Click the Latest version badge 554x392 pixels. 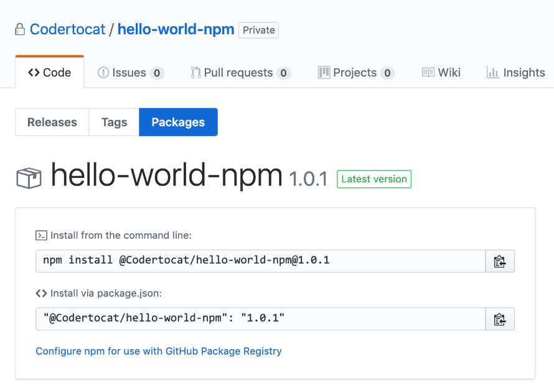click(374, 179)
